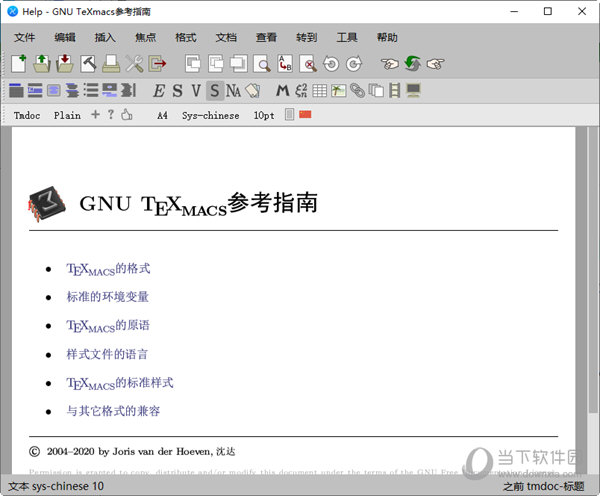Open the Tmdoc document style dropdown
Screen dimensions: 600x496
pos(27,115)
